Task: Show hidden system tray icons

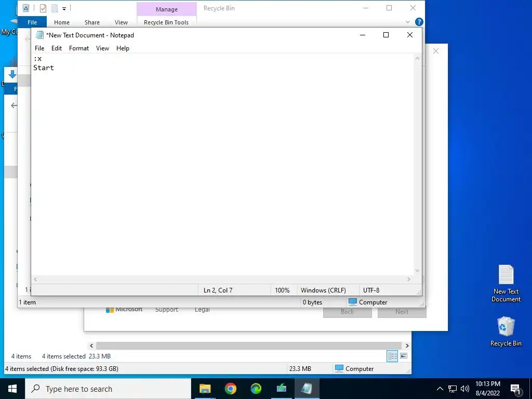Action: pos(440,389)
